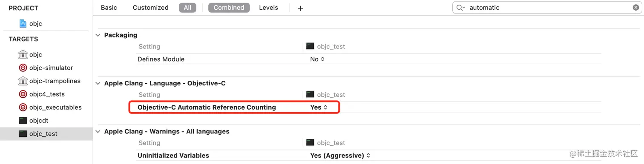This screenshot has height=164, width=644.
Task: Switch to the Customized settings filter
Action: point(151,8)
